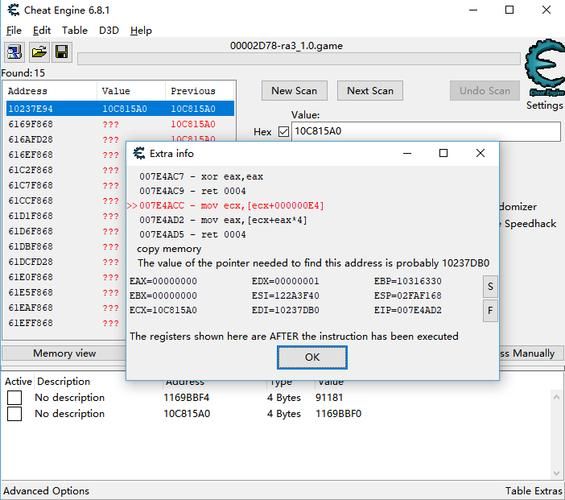This screenshot has height=500, width=565.
Task: Open the D3D menu
Action: [109, 31]
